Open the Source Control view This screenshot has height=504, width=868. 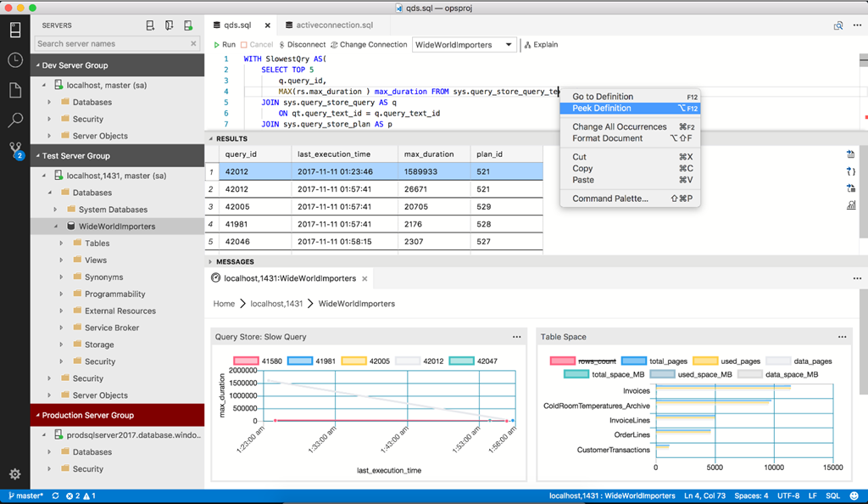point(14,151)
